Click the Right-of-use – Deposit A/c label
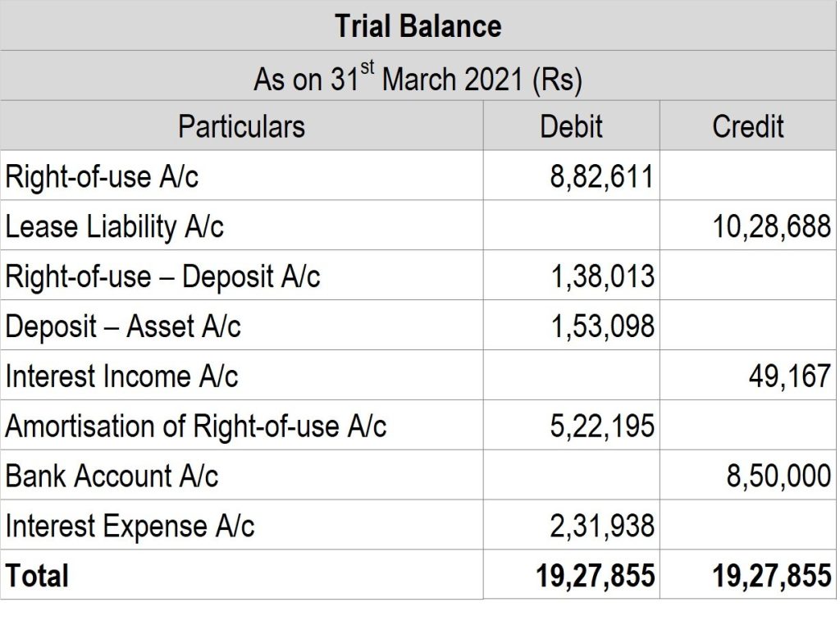This screenshot has width=840, height=625. pyautogui.click(x=162, y=276)
